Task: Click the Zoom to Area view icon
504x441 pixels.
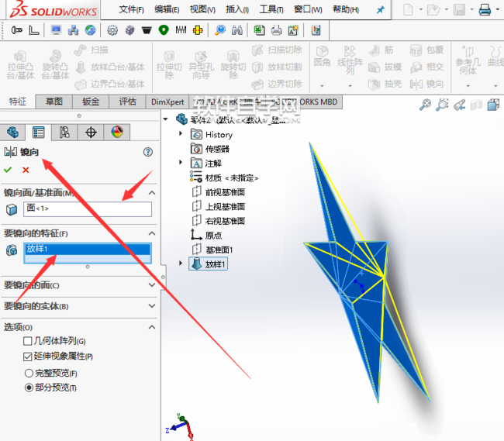Action: (x=442, y=105)
